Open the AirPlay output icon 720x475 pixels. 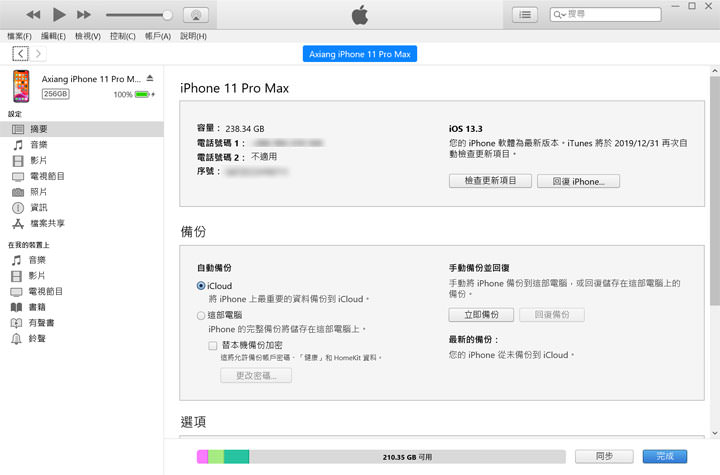click(x=196, y=15)
